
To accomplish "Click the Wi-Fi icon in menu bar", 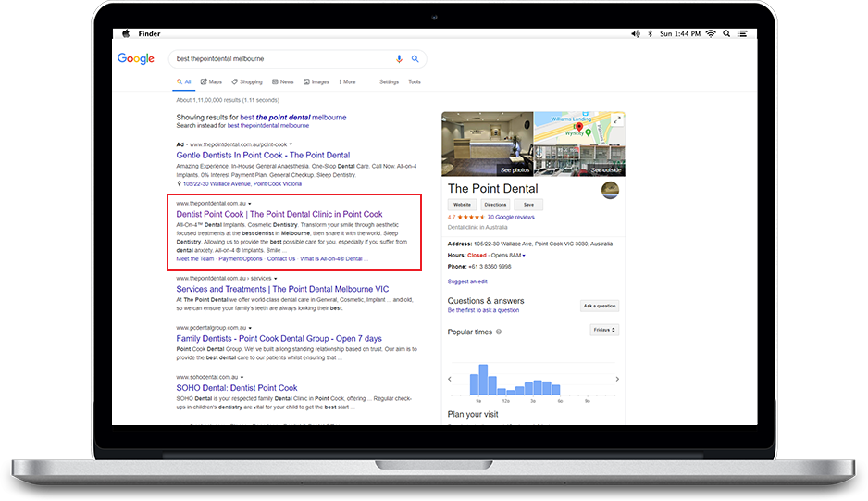I will pyautogui.click(x=711, y=34).
